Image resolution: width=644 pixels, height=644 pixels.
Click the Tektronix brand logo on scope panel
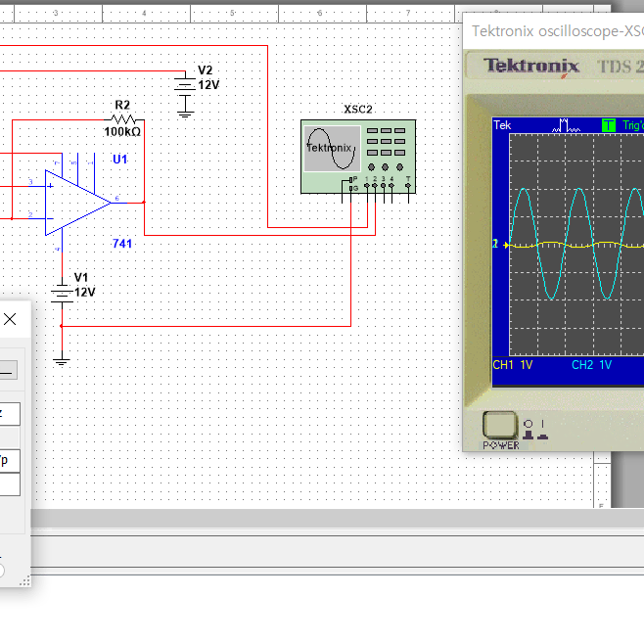click(x=531, y=66)
